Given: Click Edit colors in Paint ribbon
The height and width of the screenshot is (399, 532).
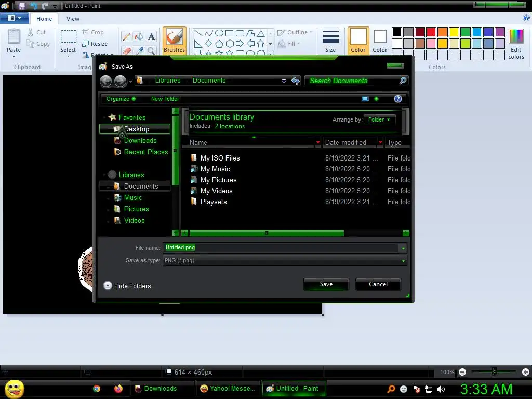Looking at the screenshot, I should [x=516, y=44].
